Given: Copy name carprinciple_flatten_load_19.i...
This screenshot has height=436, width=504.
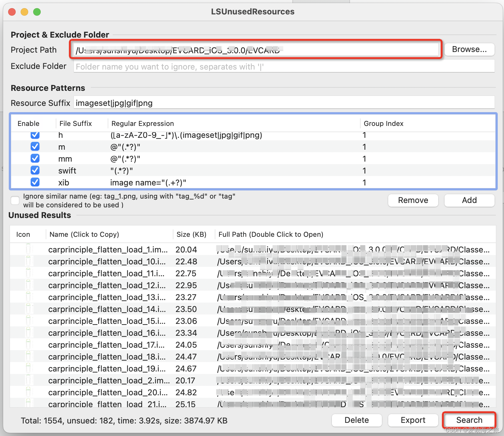Looking at the screenshot, I should tap(107, 369).
